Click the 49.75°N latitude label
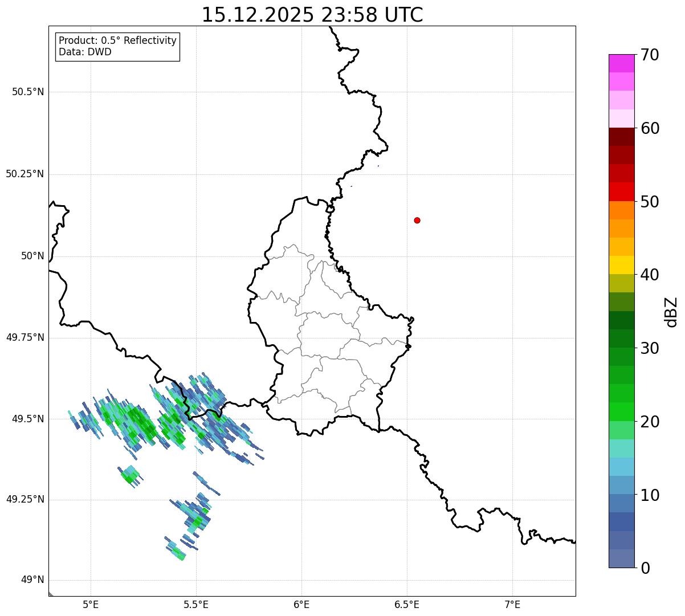 (25, 337)
